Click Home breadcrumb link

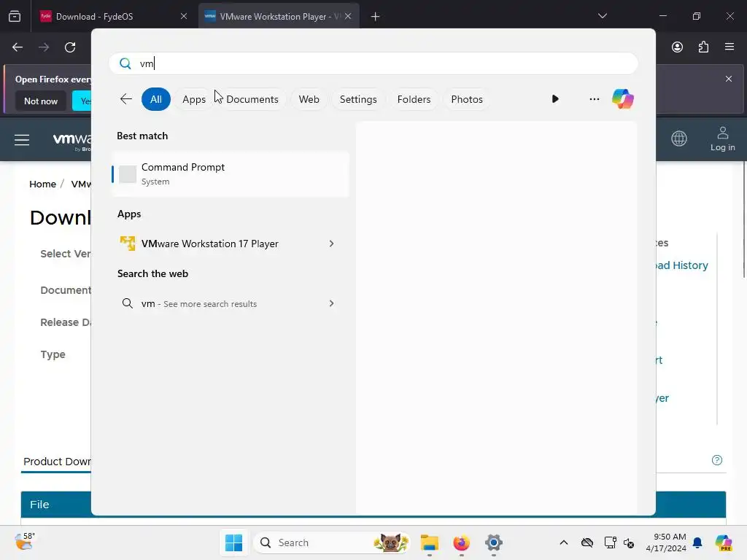(x=43, y=184)
